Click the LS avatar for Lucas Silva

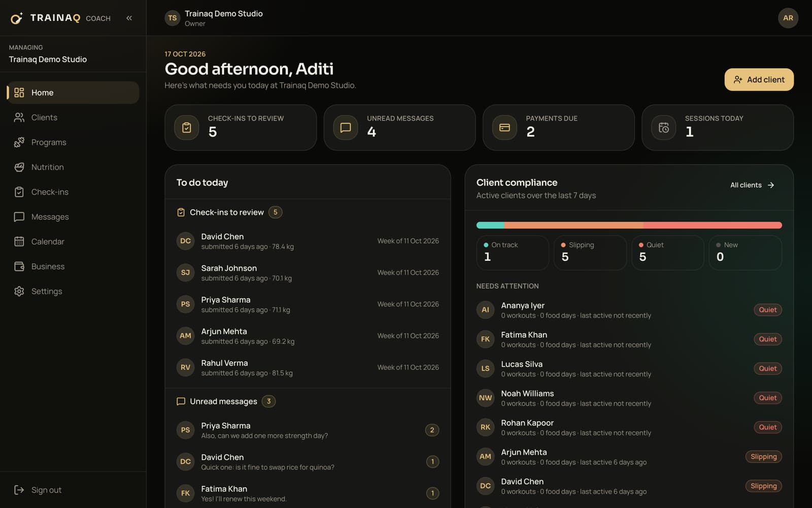pos(485,368)
